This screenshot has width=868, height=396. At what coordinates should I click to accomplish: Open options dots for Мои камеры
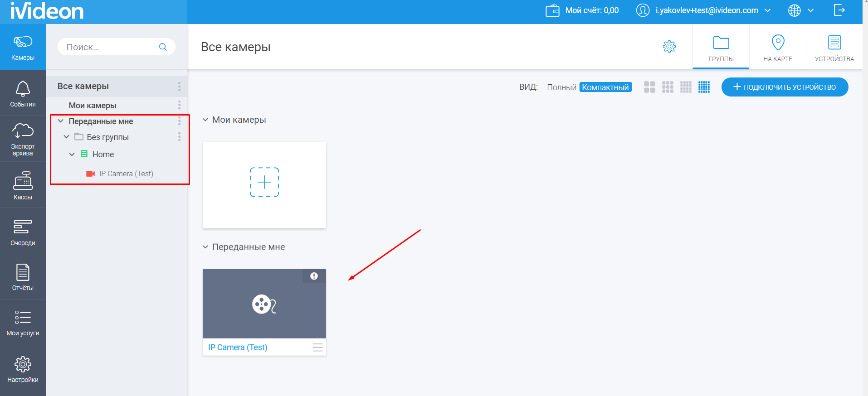click(180, 105)
